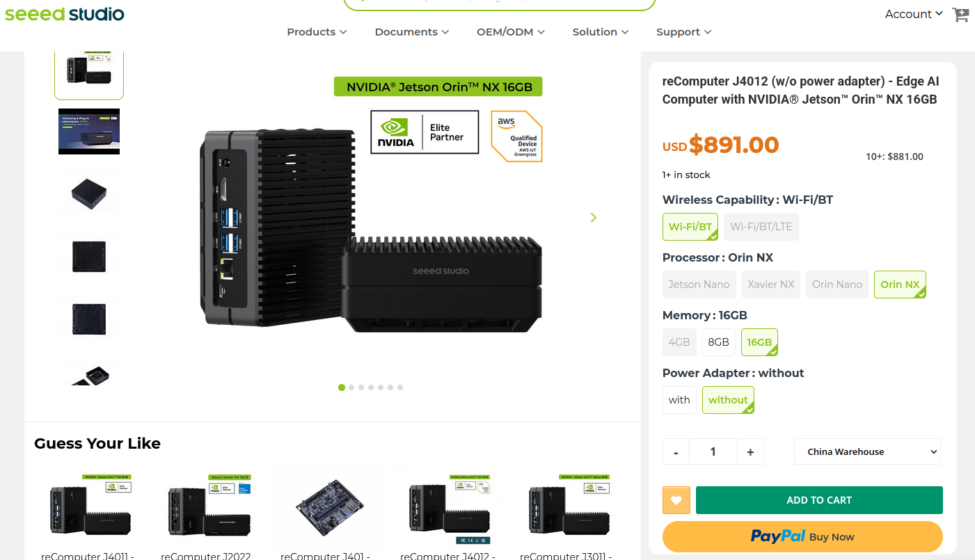The image size is (975, 560).
Task: Select the Wi-Fi/BT/LTE wireless option
Action: click(x=761, y=227)
